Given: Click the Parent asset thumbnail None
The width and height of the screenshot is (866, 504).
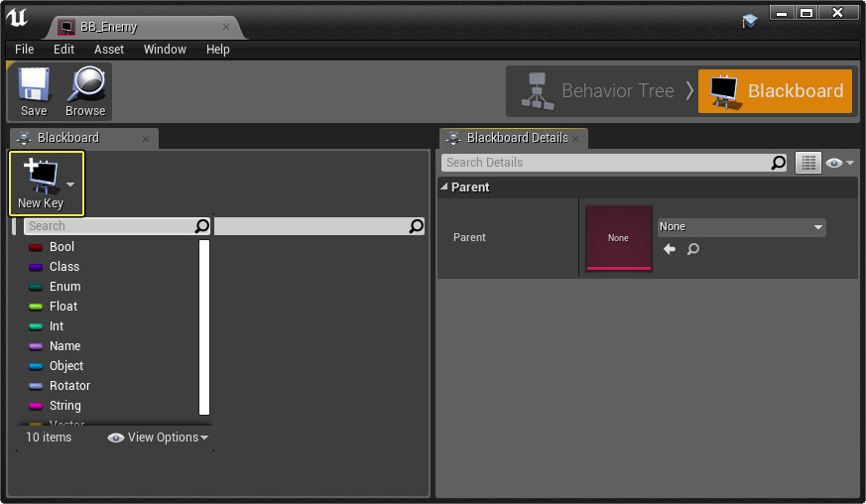Looking at the screenshot, I should point(619,238).
